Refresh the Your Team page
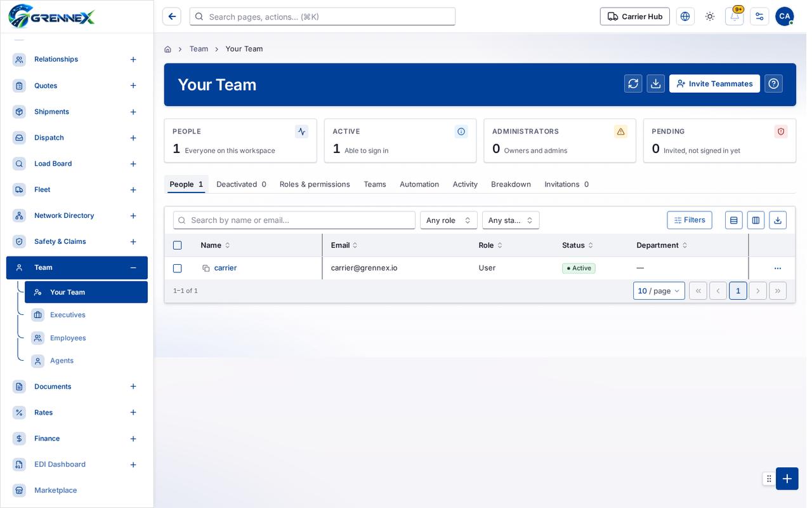This screenshot has width=812, height=508. (633, 84)
